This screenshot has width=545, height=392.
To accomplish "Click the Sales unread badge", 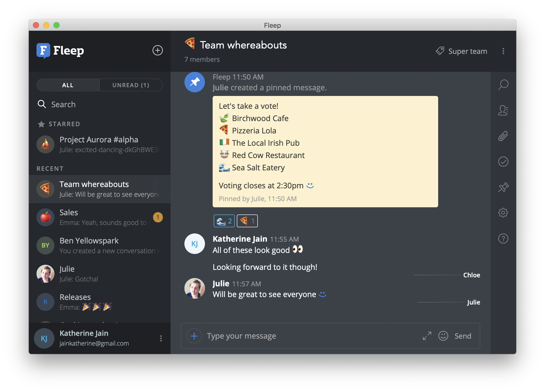I will pos(158,218).
